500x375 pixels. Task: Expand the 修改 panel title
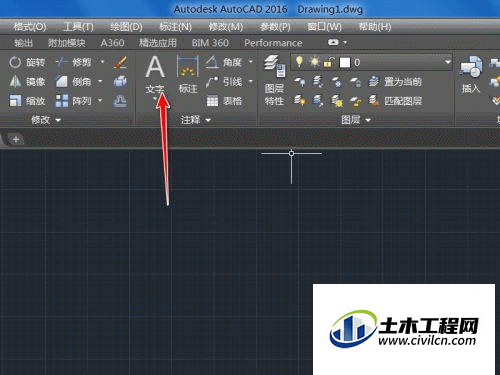point(46,120)
